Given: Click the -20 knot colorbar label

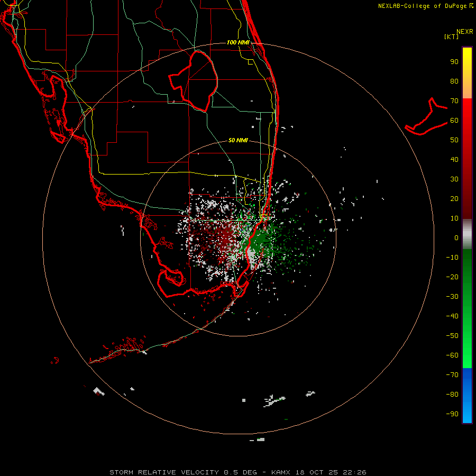Looking at the screenshot, I should point(452,277).
